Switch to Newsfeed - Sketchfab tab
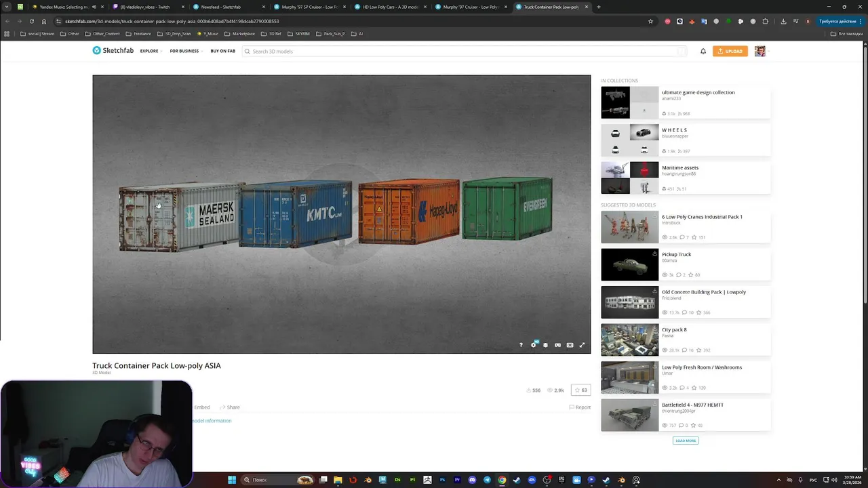 228,7
